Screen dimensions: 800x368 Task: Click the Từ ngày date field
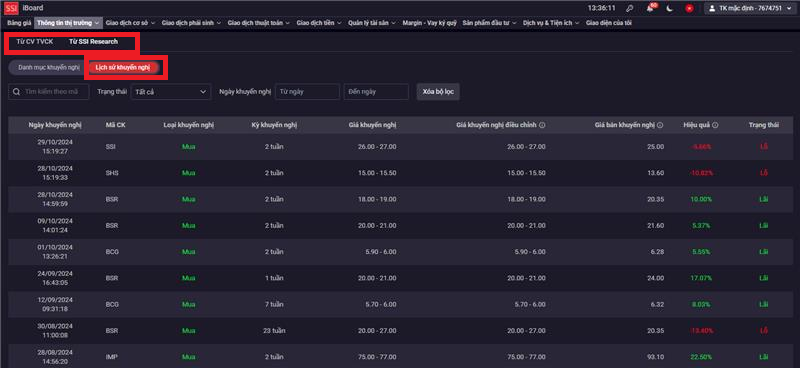307,92
